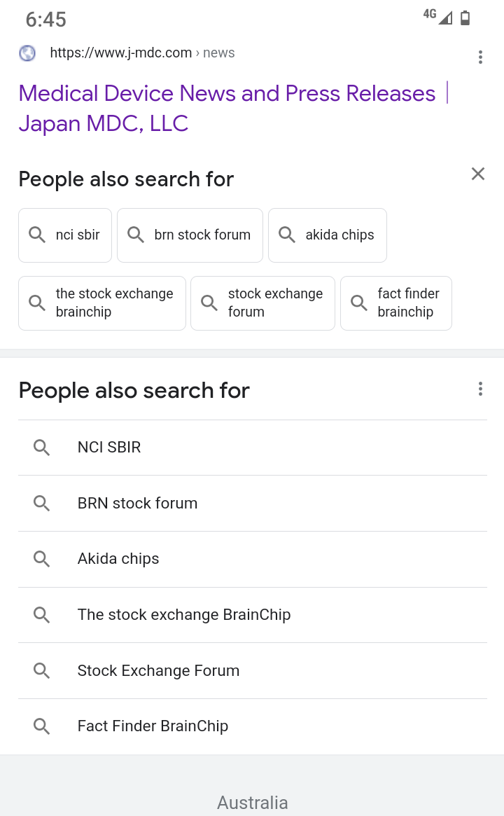Image resolution: width=504 pixels, height=816 pixels.
Task: Click the search icon beside Fact Finder BrainChip row
Action: coord(41,726)
